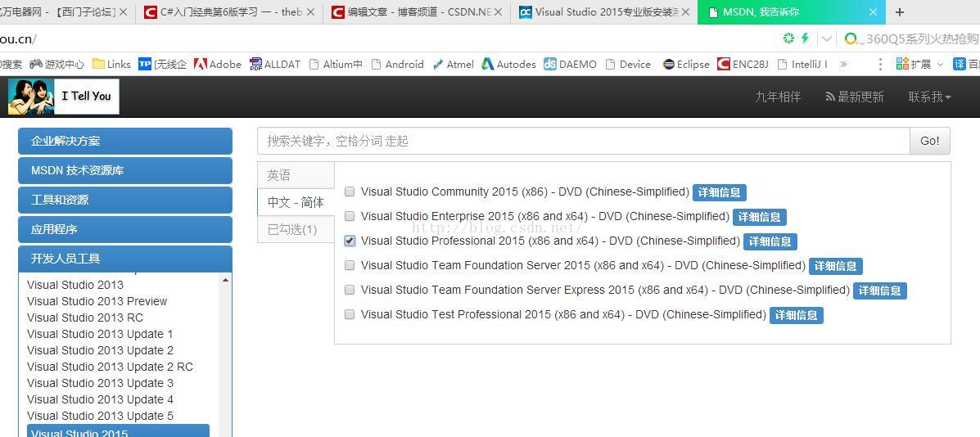Image resolution: width=980 pixels, height=437 pixels.
Task: Expand the 应用程序 section
Action: [x=125, y=229]
